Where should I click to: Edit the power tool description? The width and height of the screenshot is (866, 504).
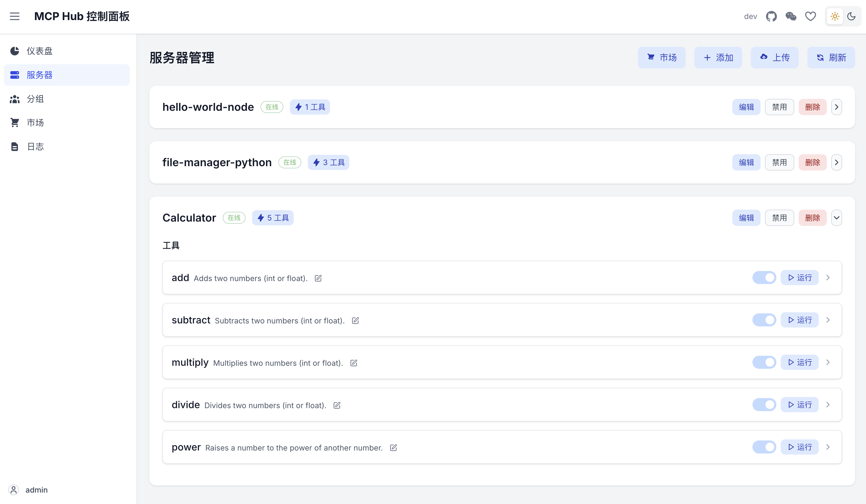tap(394, 447)
